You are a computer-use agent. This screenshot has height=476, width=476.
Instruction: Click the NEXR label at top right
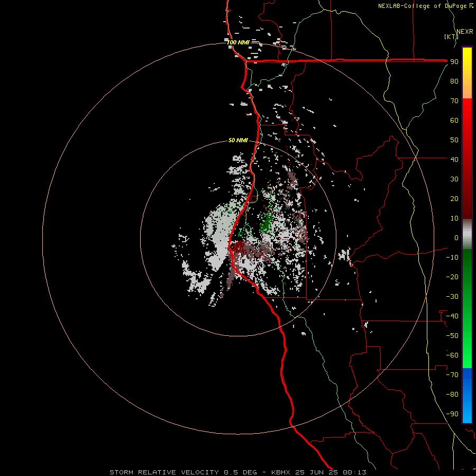click(465, 32)
